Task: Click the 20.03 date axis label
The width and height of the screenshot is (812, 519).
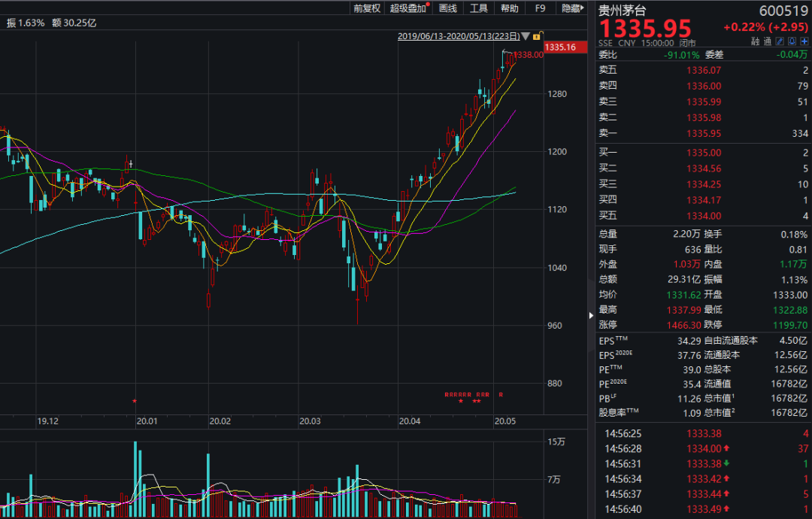Action: pos(310,421)
